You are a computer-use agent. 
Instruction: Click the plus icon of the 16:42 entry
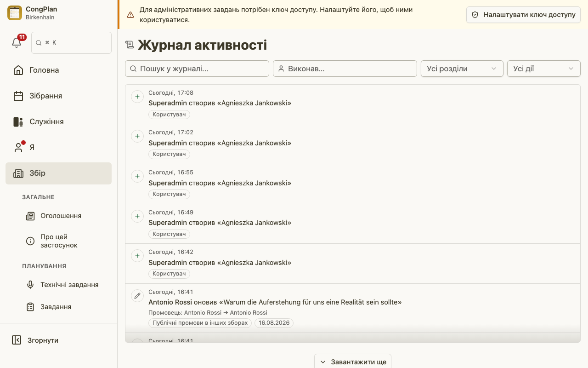point(137,256)
